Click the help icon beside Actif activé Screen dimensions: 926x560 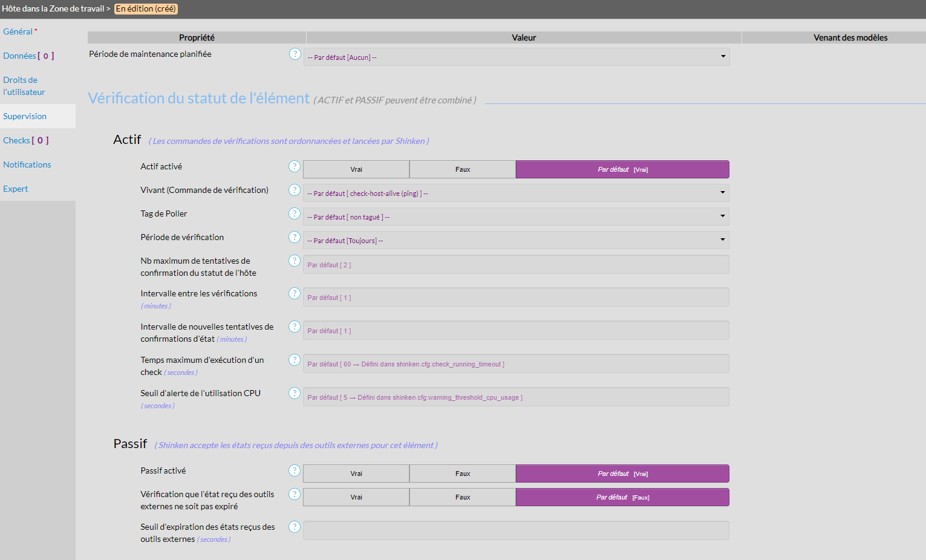tap(295, 166)
